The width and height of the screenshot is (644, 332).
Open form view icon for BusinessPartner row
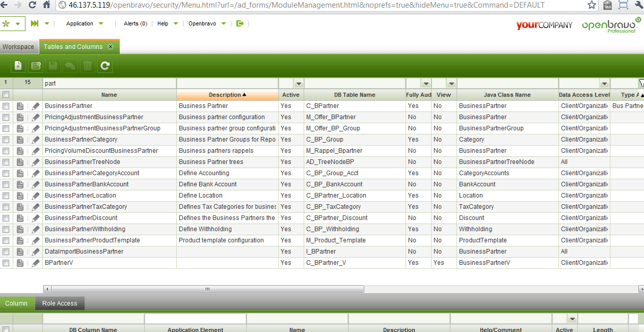point(20,106)
